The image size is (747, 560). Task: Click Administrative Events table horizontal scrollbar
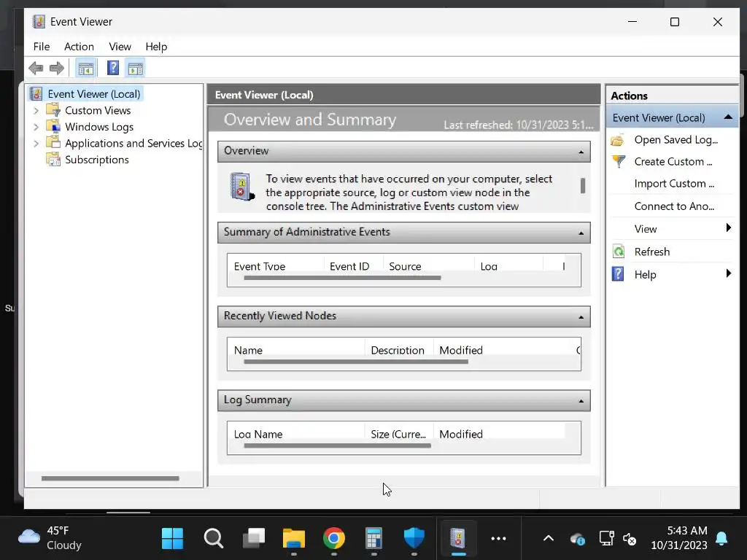pyautogui.click(x=342, y=278)
